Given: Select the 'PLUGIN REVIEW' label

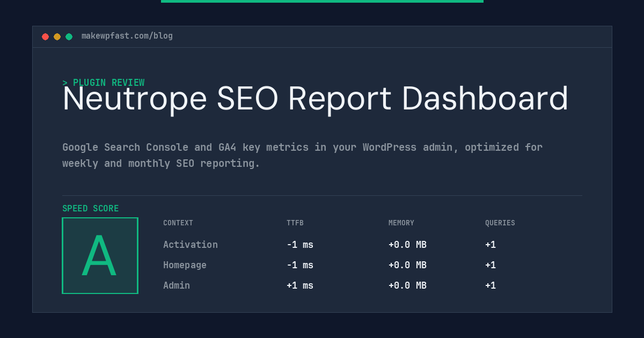Looking at the screenshot, I should (108, 83).
